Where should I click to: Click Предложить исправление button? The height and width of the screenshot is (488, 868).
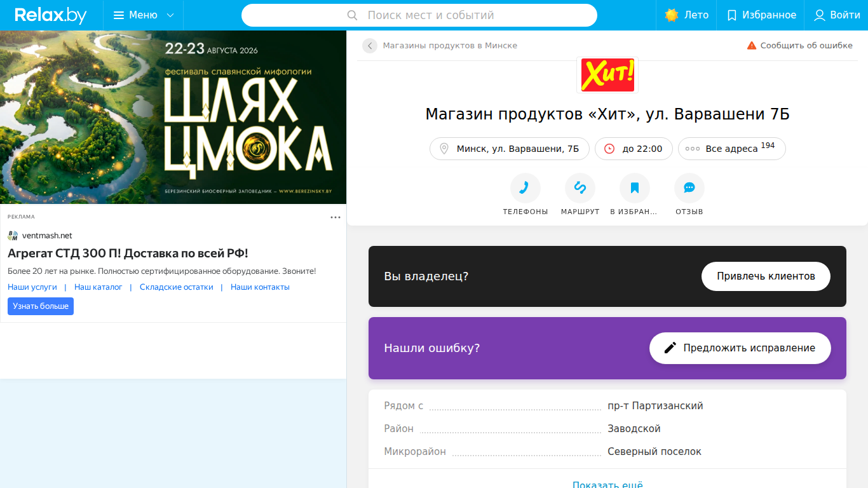740,348
